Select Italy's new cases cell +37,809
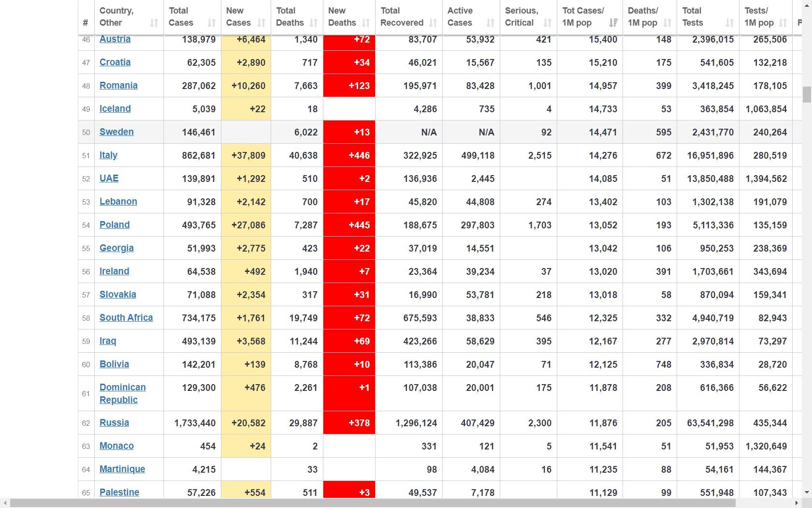The width and height of the screenshot is (812, 508). [x=246, y=155]
